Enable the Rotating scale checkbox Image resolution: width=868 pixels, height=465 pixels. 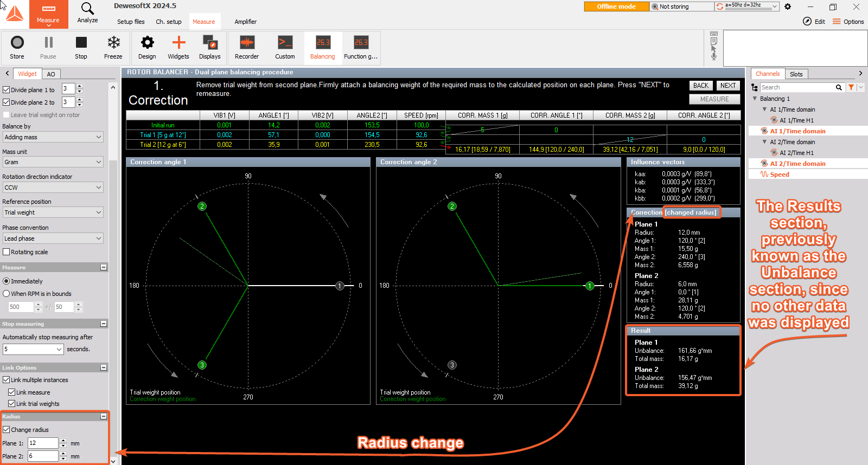[x=7, y=252]
